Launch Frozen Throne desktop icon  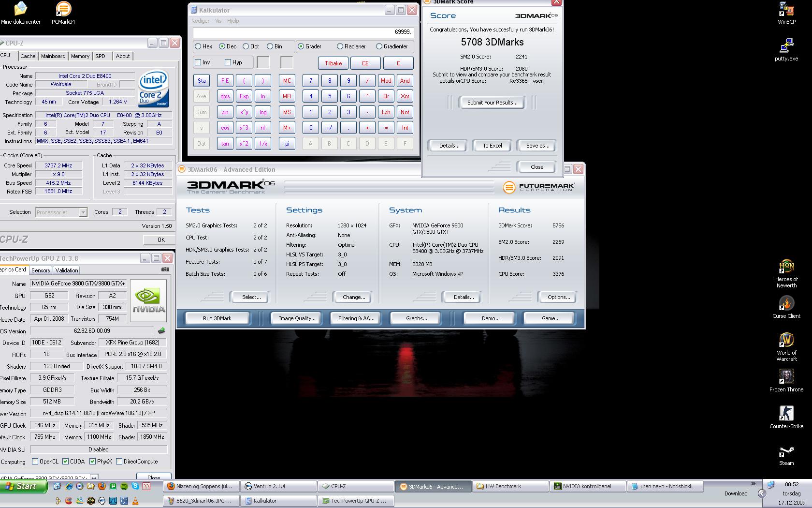pyautogui.click(x=786, y=381)
